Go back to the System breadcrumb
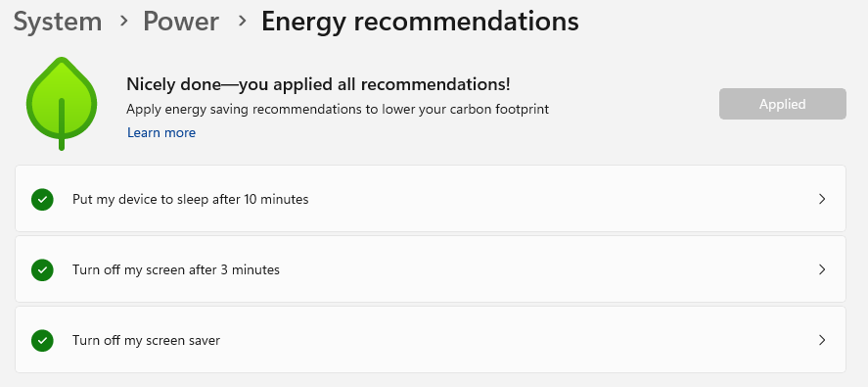 [58, 22]
